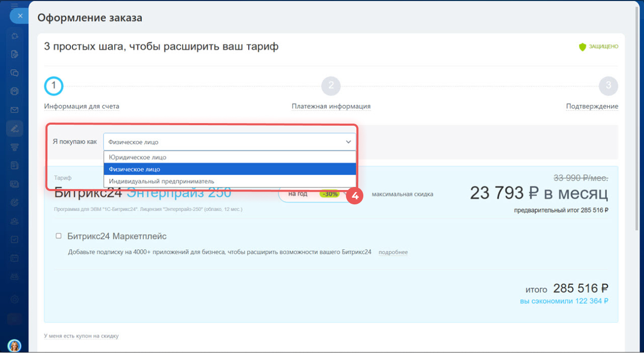Click 'У меня есть купон на скидку' link
The image size is (644, 353).
82,336
